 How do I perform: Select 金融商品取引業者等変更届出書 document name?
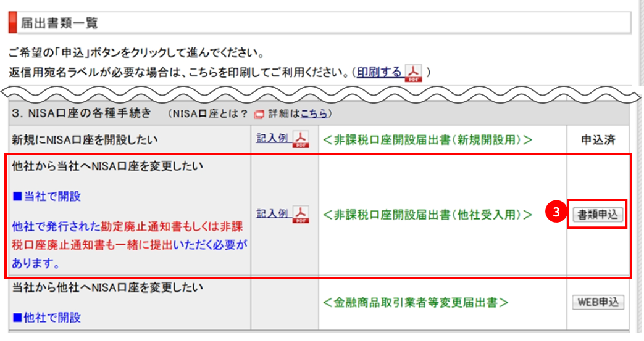(416, 303)
